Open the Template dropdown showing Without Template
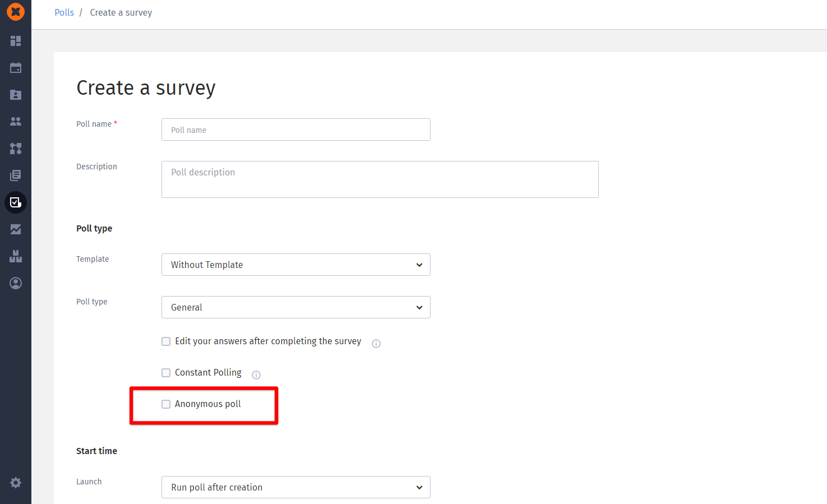The width and height of the screenshot is (827, 504). [x=296, y=265]
